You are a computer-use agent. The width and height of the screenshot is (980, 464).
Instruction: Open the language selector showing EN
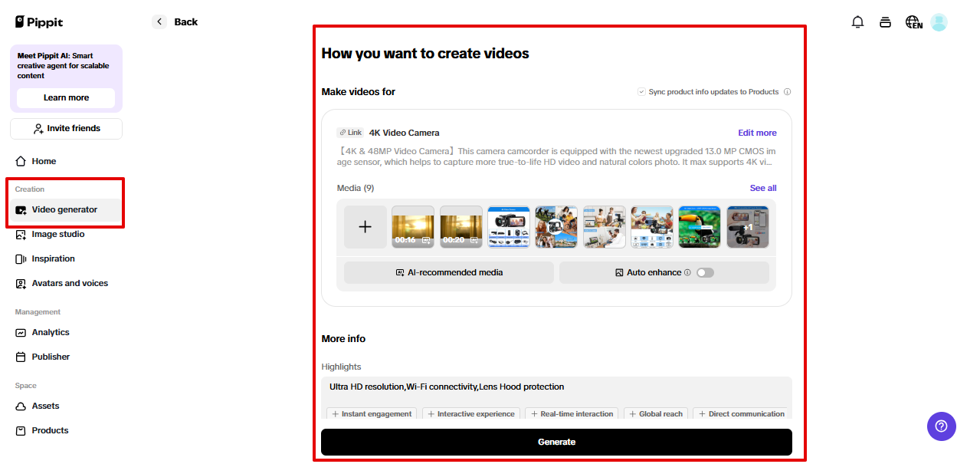pos(913,22)
